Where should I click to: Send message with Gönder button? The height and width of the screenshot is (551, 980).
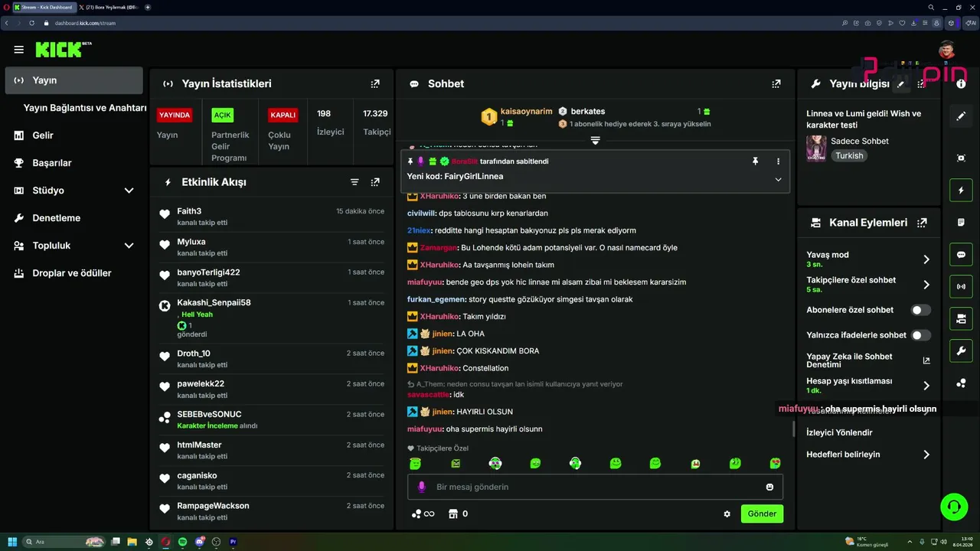pyautogui.click(x=762, y=514)
